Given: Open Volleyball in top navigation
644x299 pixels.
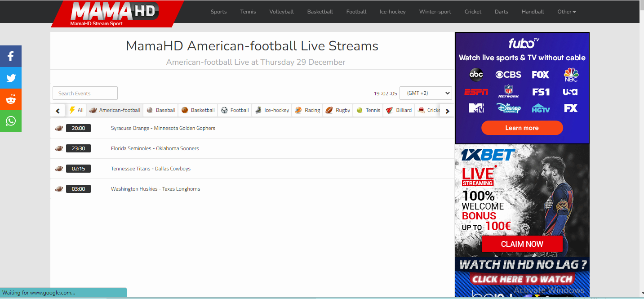Looking at the screenshot, I should point(281,12).
